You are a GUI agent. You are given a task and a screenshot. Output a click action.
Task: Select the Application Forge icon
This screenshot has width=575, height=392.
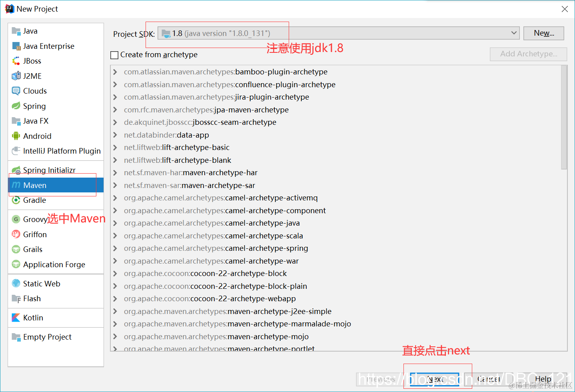click(16, 264)
